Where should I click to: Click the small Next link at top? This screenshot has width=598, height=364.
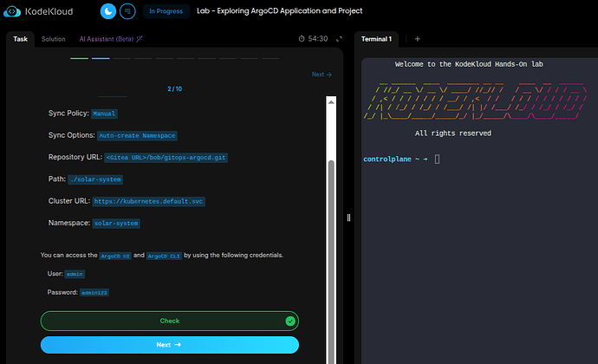(x=322, y=75)
